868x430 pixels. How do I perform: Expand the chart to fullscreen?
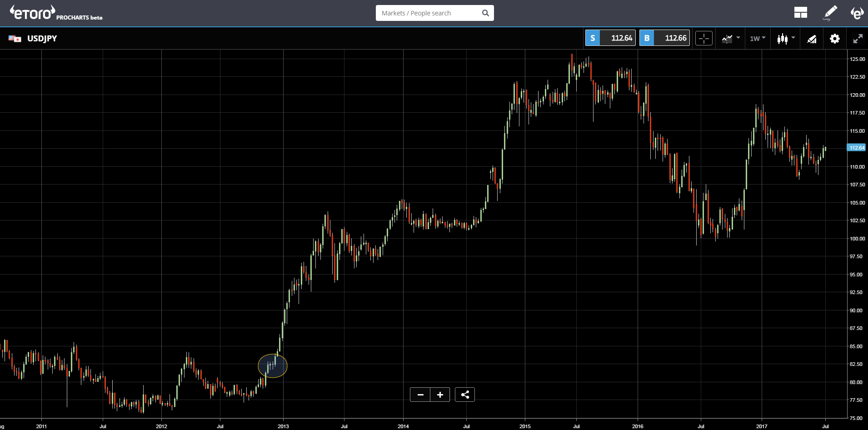point(858,39)
